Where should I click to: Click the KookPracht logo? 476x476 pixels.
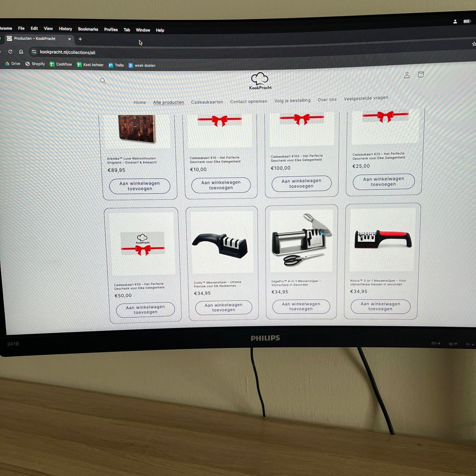(260, 81)
